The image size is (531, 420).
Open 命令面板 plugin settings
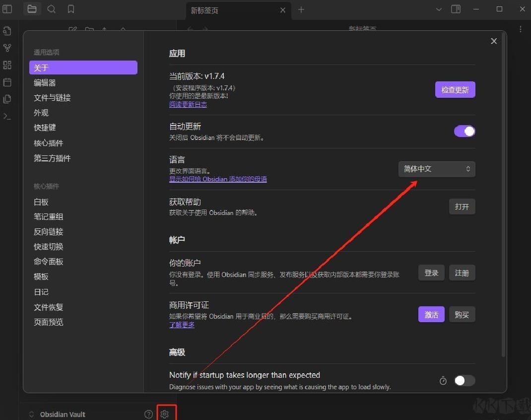pos(83,262)
